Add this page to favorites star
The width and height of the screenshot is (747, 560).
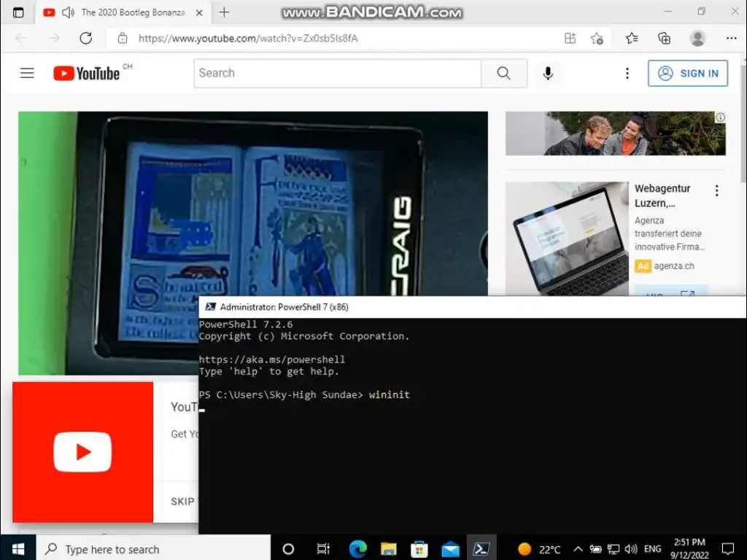point(597,38)
